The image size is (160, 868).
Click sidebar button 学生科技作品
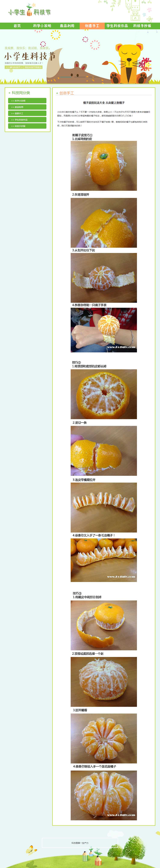[x=27, y=120]
